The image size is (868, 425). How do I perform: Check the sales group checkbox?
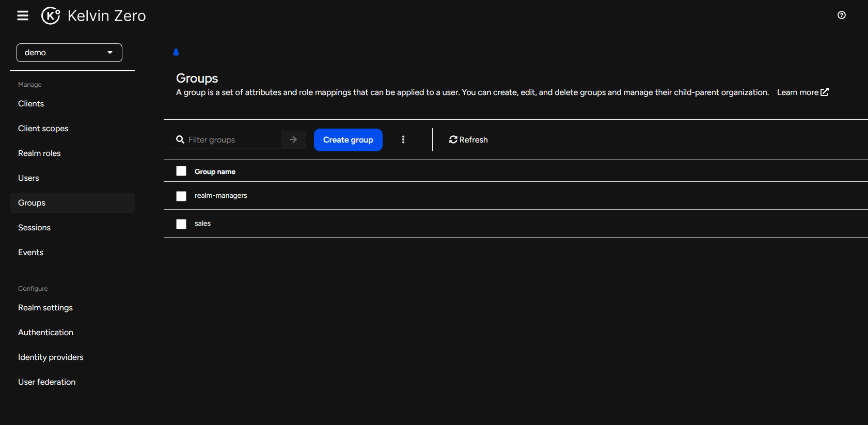point(181,224)
